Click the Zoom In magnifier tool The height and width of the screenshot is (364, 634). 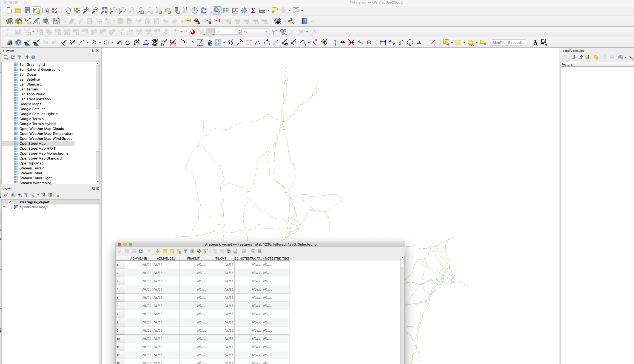(x=86, y=10)
